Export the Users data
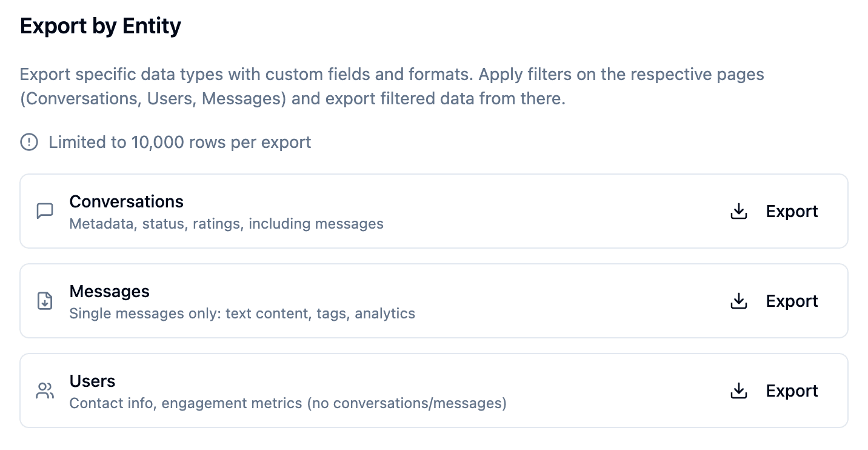 pyautogui.click(x=792, y=391)
